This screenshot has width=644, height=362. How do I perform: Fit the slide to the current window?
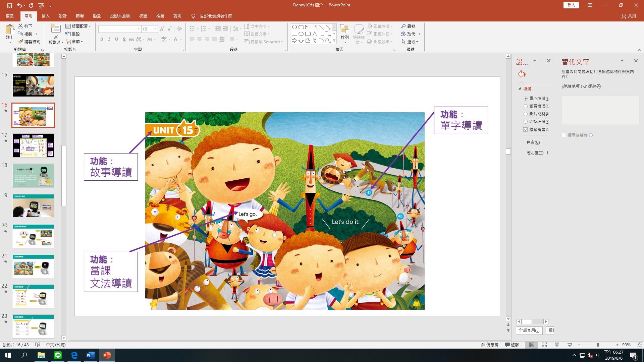point(640,345)
